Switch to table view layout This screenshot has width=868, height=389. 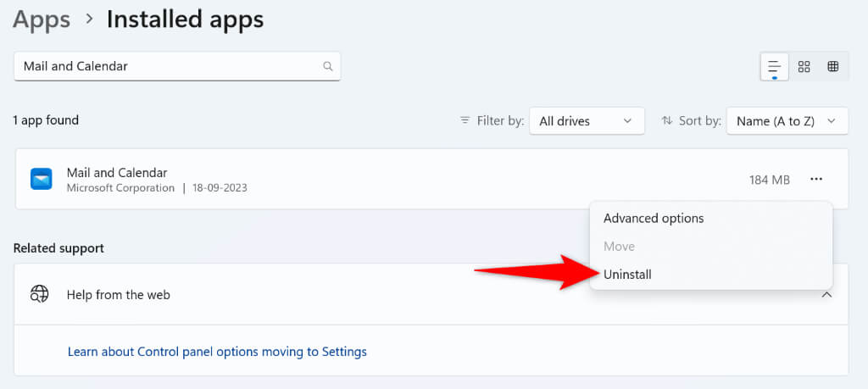tap(832, 67)
